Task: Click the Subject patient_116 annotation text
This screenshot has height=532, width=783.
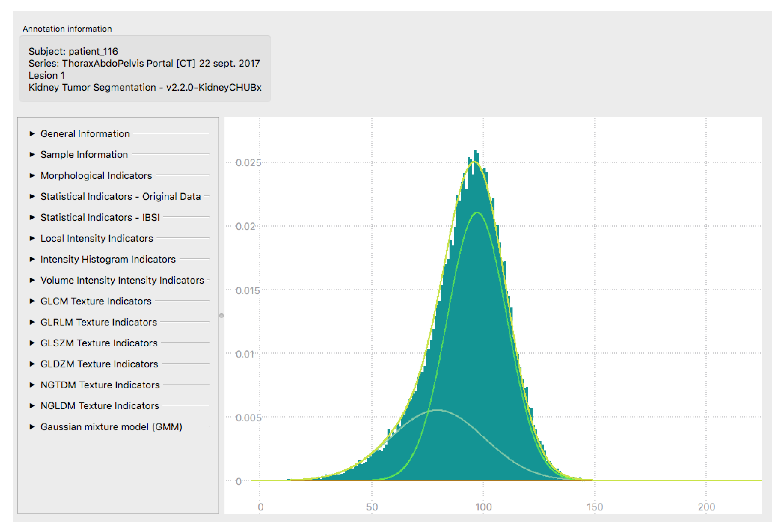Action: click(73, 52)
